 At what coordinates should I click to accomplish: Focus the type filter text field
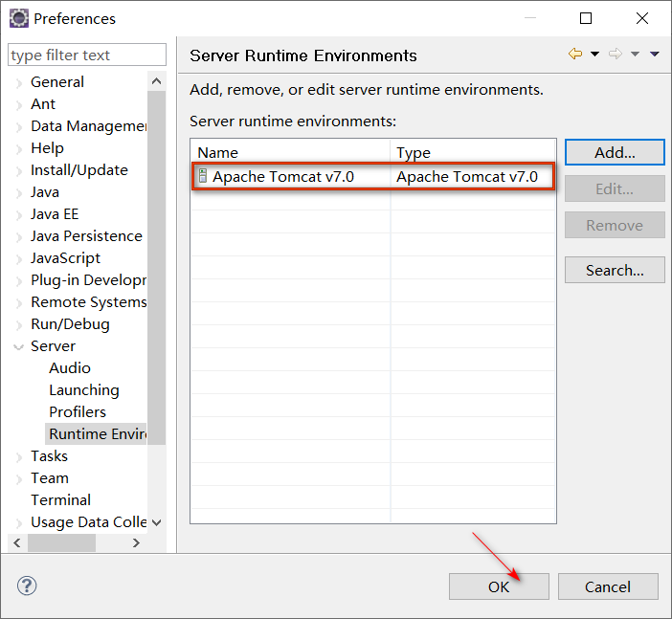(x=87, y=55)
